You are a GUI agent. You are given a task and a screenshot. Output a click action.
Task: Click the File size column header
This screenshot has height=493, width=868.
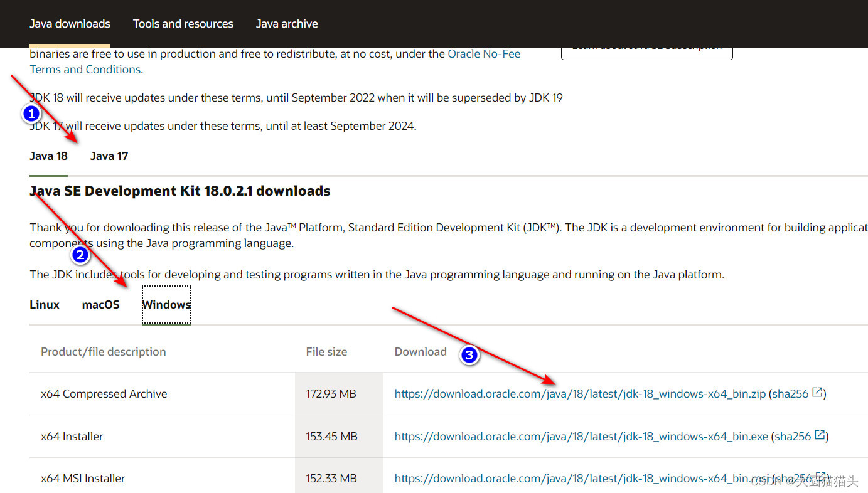point(326,352)
